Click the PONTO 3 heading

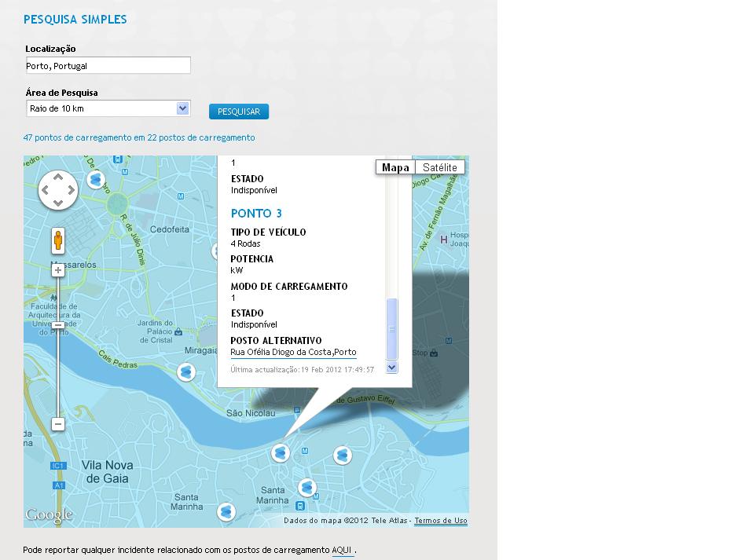tap(256, 213)
